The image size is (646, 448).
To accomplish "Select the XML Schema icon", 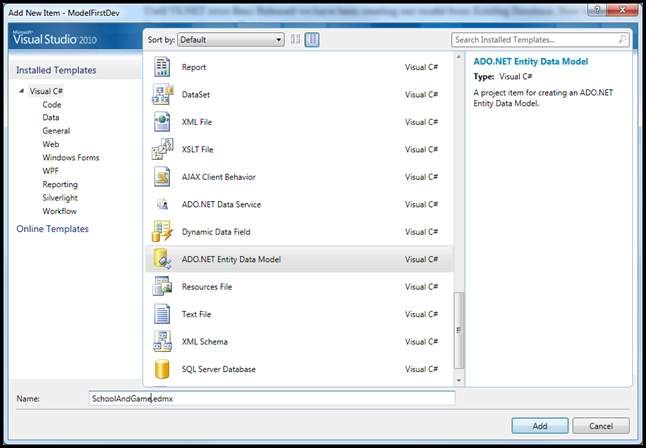I will (162, 341).
